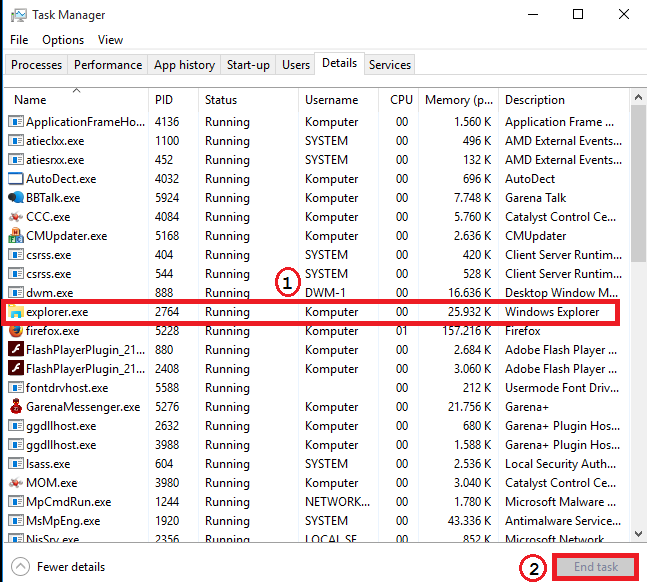Click the 43.336 K memory value

pyautogui.click(x=470, y=520)
